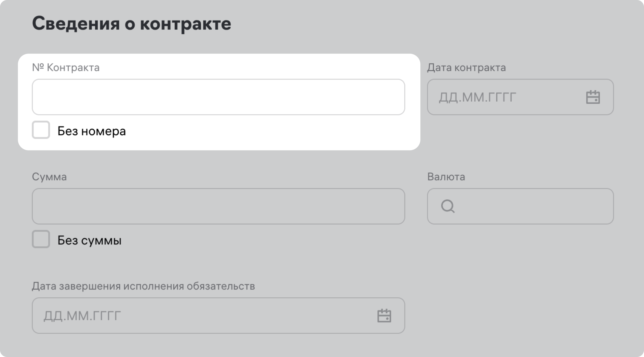
Task: Click the Сведения о контракте heading
Action: [131, 24]
